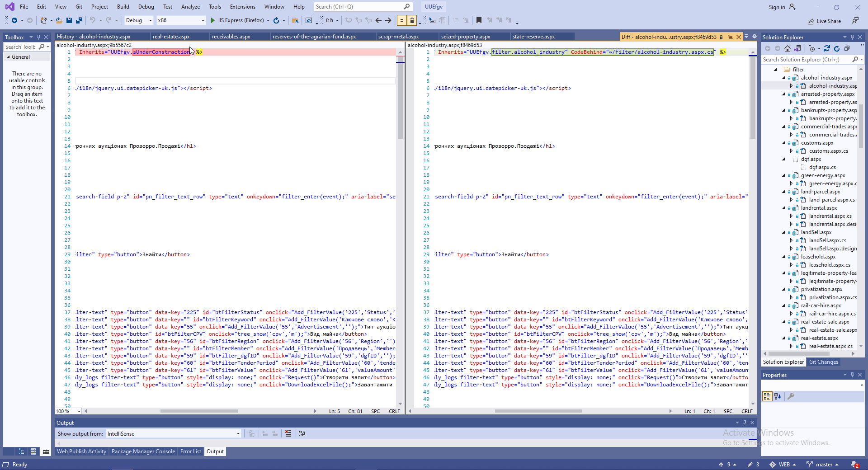The width and height of the screenshot is (868, 470).
Task: Pin the Output panel auto-hide icon
Action: (745, 423)
